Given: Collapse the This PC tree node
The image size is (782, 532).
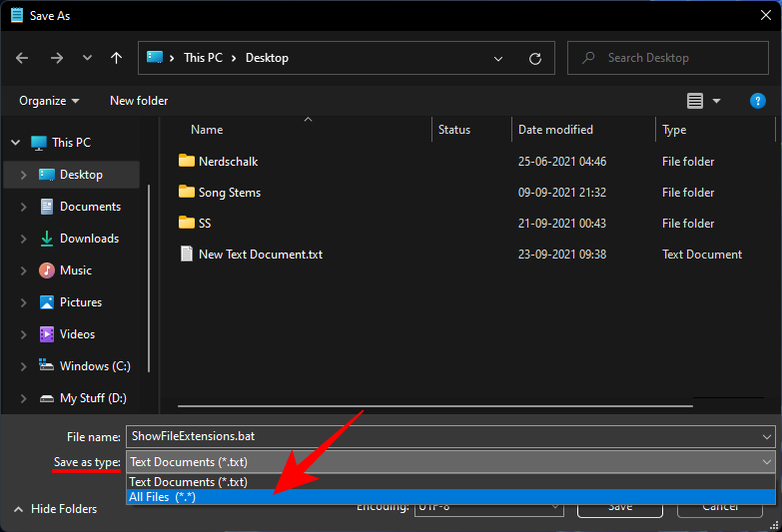Looking at the screenshot, I should pos(15,143).
